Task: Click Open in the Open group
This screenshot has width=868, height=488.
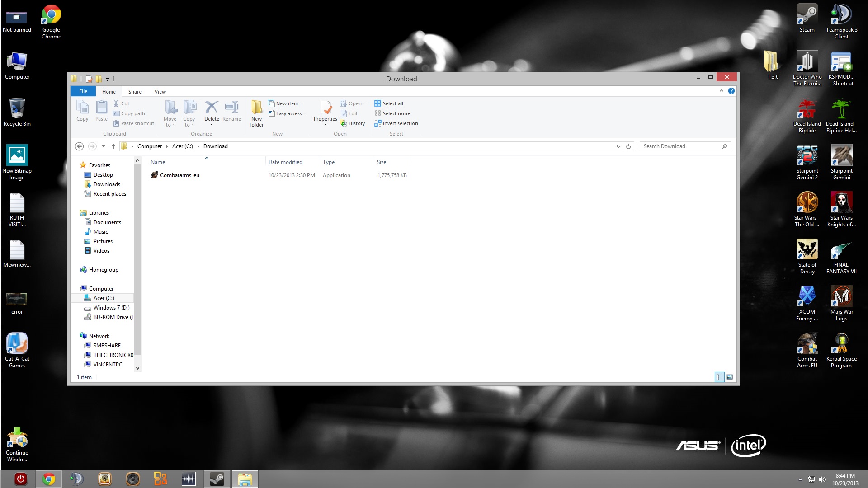Action: (353, 103)
